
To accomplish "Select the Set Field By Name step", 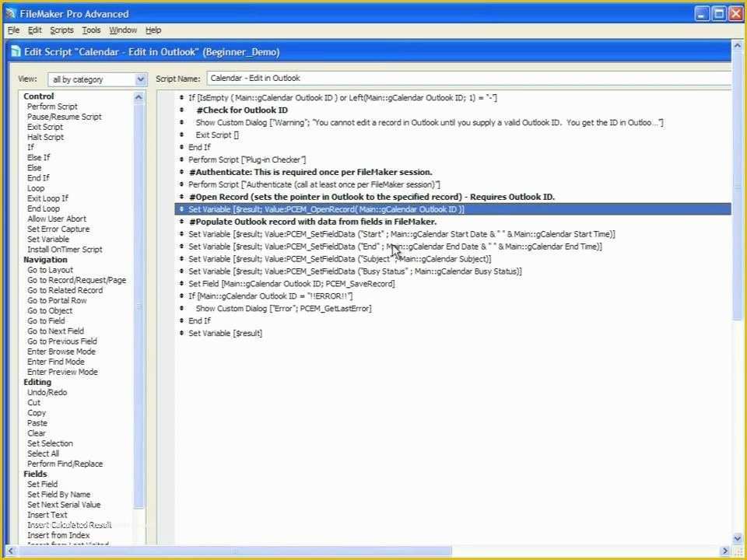I will point(58,495).
